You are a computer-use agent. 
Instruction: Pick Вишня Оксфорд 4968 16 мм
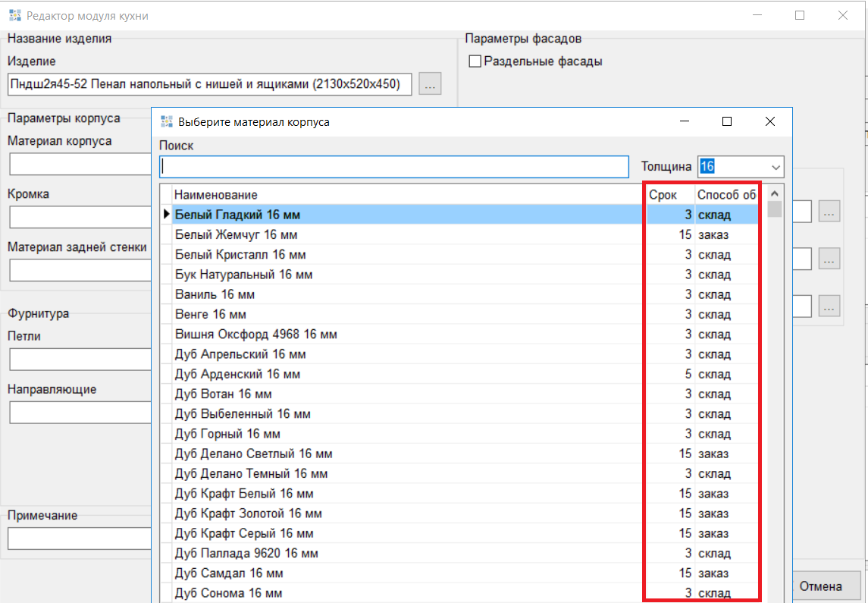[255, 334]
